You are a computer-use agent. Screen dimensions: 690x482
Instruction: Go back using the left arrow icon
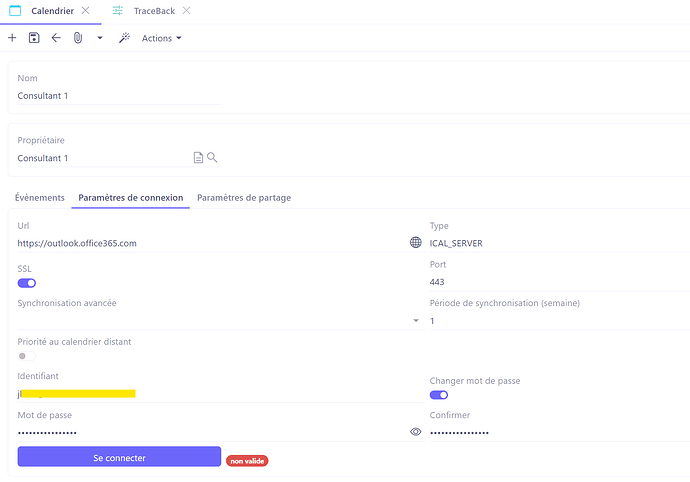56,38
